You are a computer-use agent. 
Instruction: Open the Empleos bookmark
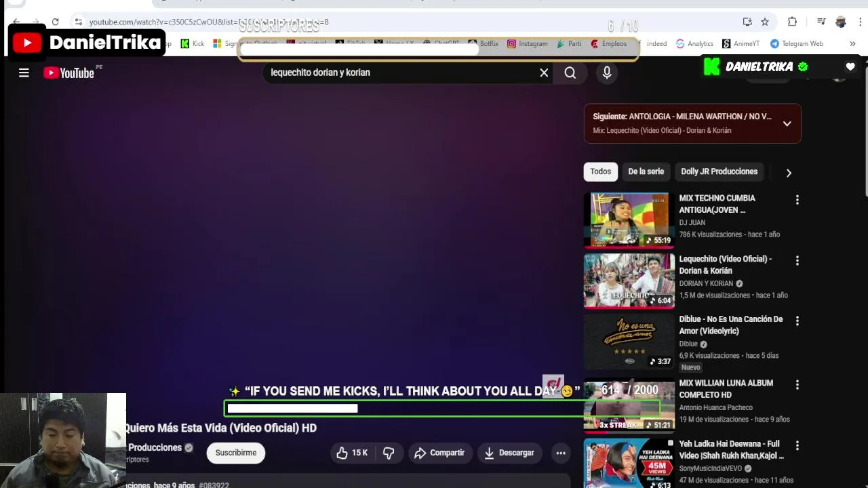(x=608, y=43)
